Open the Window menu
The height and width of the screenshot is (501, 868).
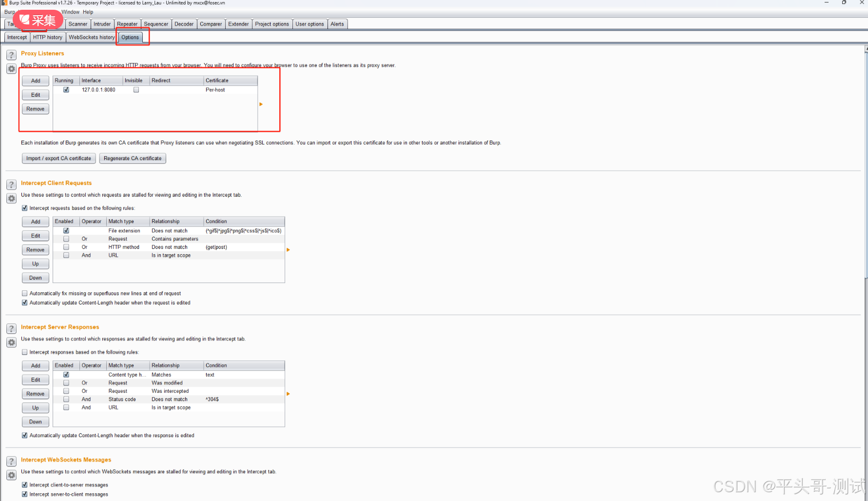point(70,12)
